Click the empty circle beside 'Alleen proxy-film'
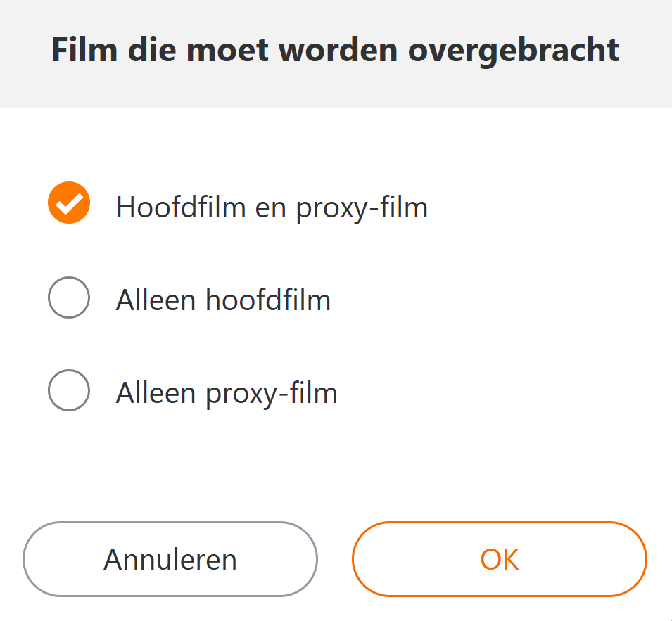Viewport: 672px width, 621px height. pyautogui.click(x=69, y=390)
